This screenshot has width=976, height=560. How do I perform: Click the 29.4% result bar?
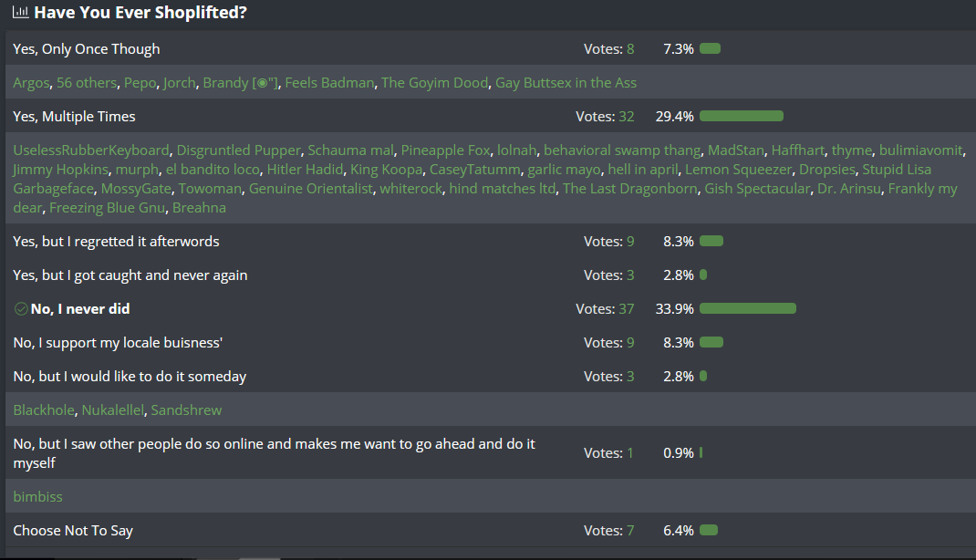click(x=742, y=117)
